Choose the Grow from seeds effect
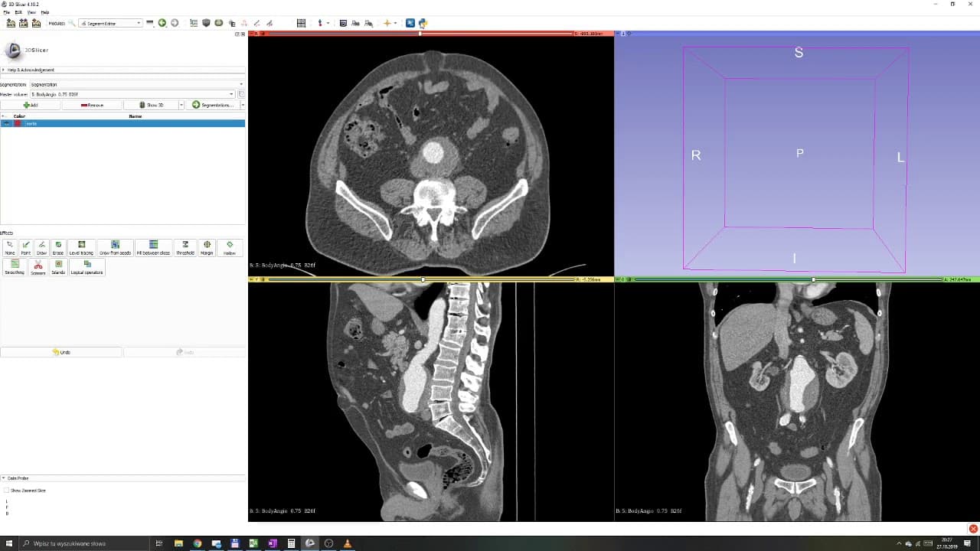Image resolution: width=980 pixels, height=551 pixels. (115, 248)
